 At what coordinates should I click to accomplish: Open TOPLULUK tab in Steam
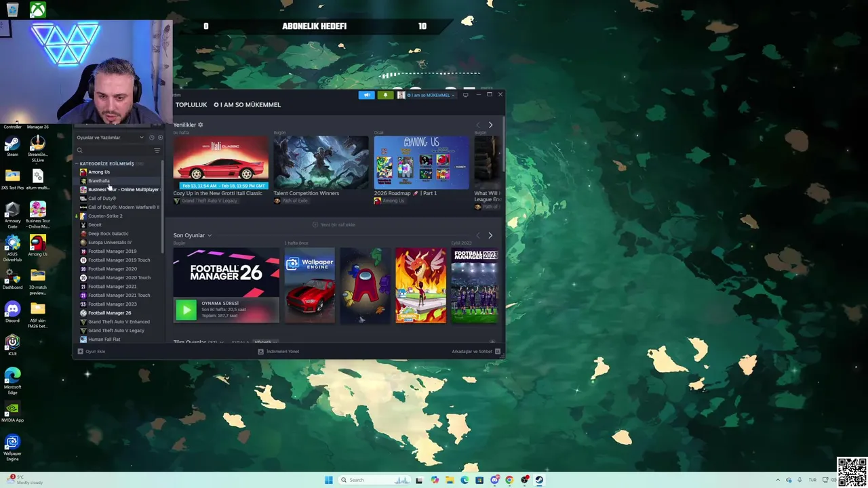[x=191, y=104]
